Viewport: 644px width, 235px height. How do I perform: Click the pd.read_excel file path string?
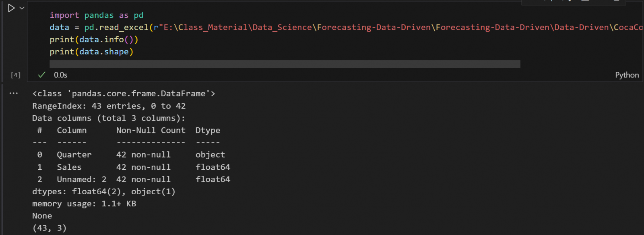362,27
